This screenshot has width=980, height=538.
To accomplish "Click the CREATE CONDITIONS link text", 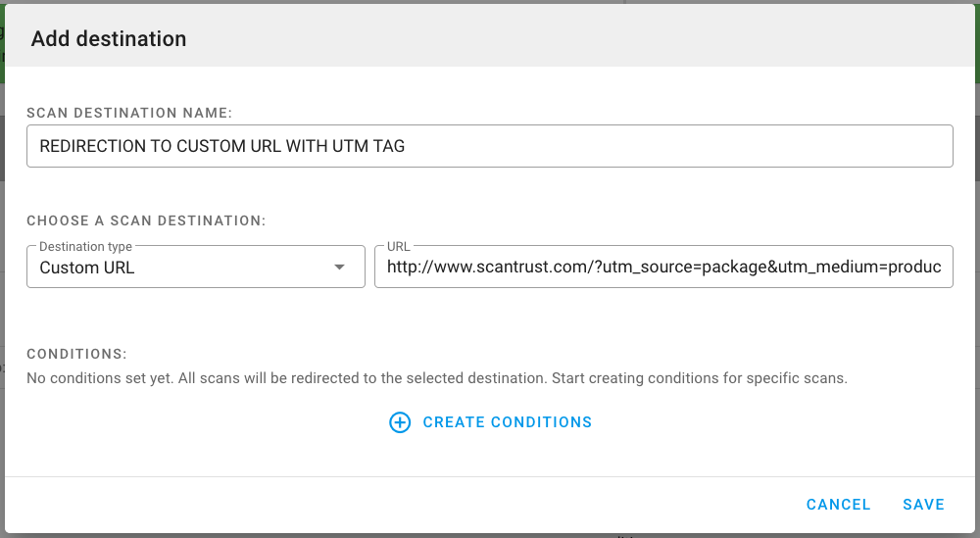I will (x=507, y=422).
